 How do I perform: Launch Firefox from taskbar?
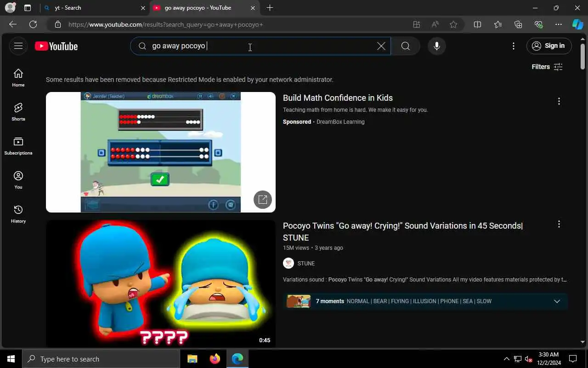tap(215, 359)
